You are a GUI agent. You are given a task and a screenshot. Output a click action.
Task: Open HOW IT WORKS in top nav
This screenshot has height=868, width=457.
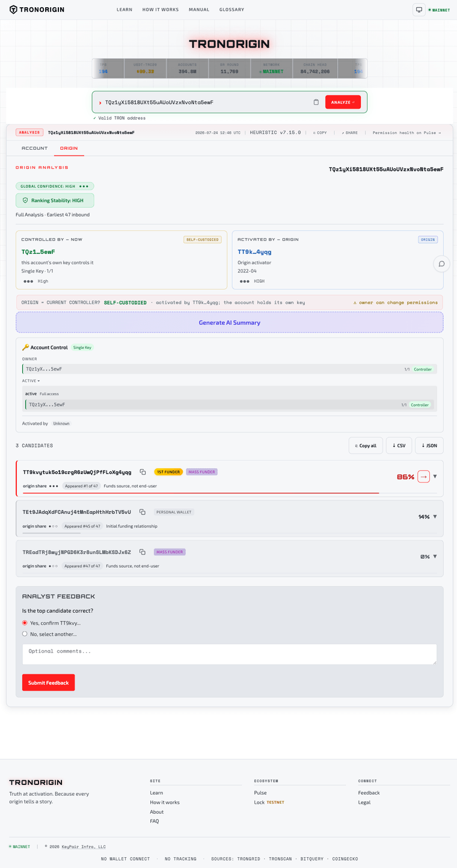161,10
